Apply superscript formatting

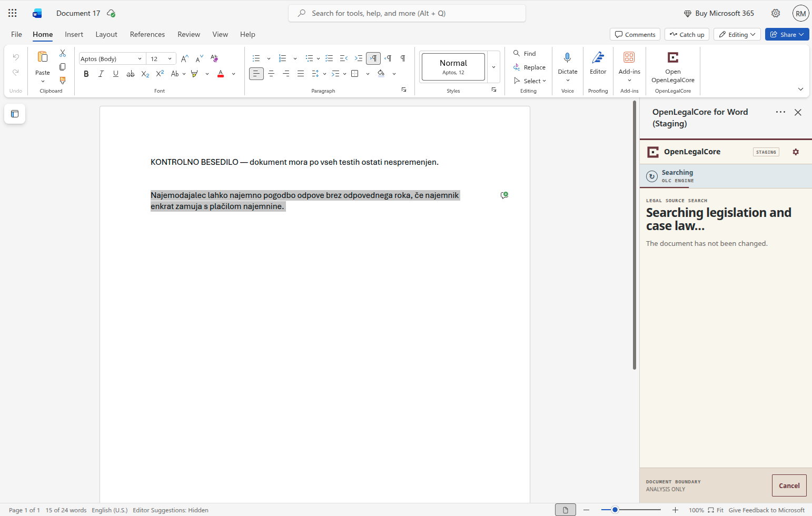pyautogui.click(x=160, y=74)
